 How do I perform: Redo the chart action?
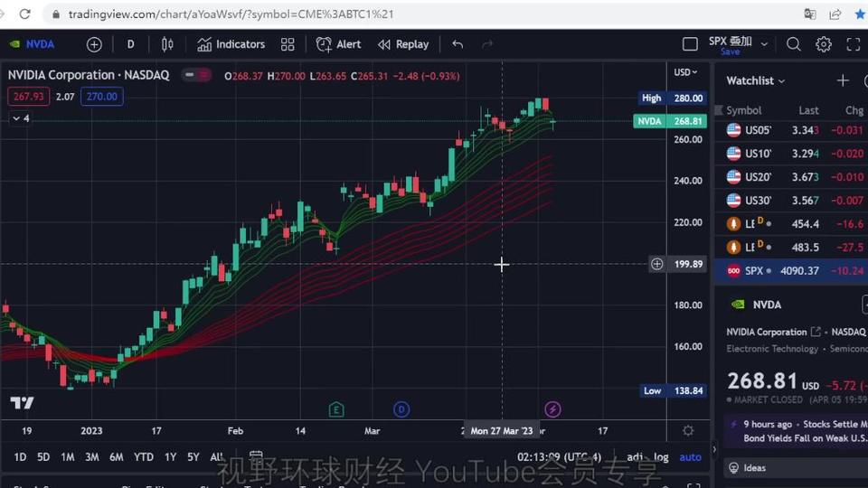point(487,44)
